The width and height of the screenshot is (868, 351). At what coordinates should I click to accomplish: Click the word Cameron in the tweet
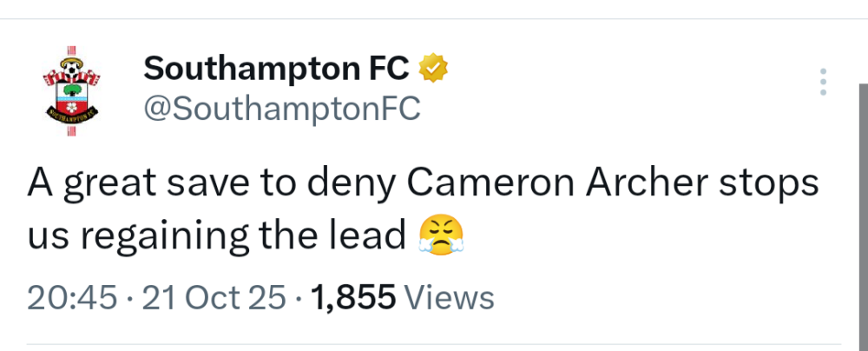493,182
